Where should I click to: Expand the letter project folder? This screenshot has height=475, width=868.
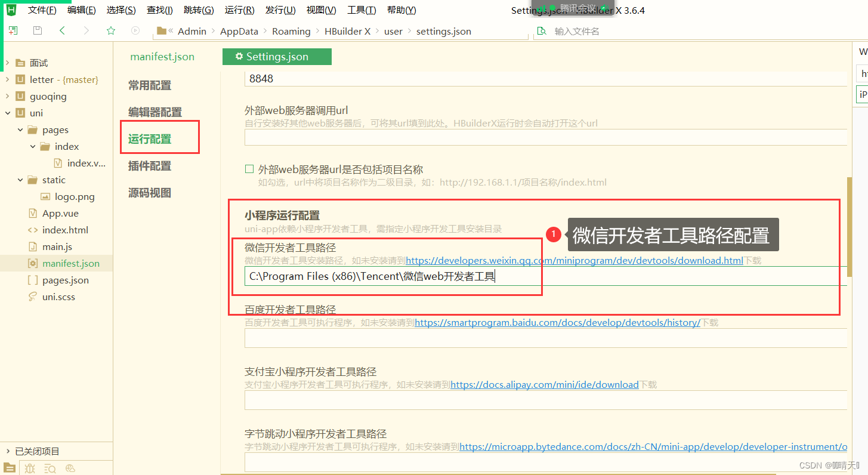coord(8,79)
